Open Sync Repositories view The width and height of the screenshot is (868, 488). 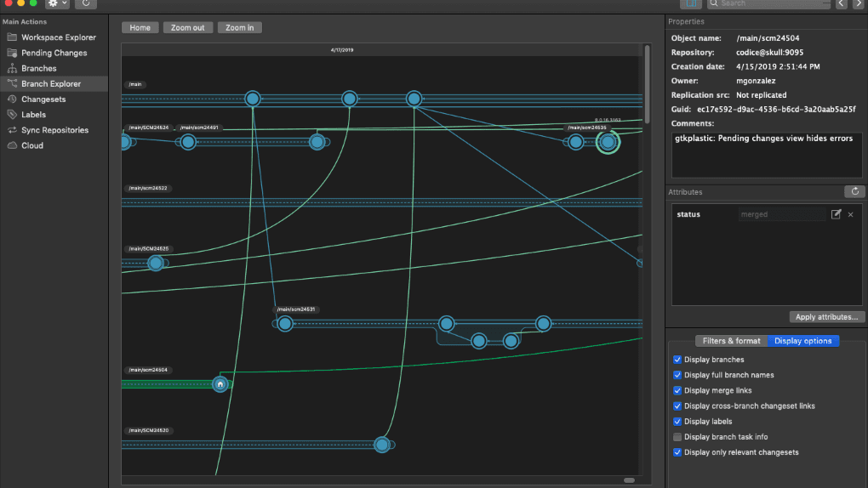click(x=54, y=130)
